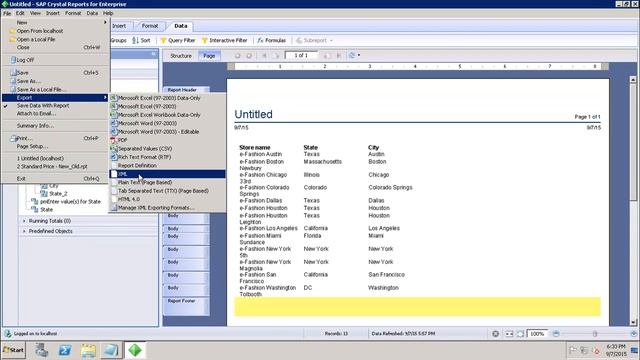
Task: Click the Save disk icon in File menu
Action: tap(13, 73)
